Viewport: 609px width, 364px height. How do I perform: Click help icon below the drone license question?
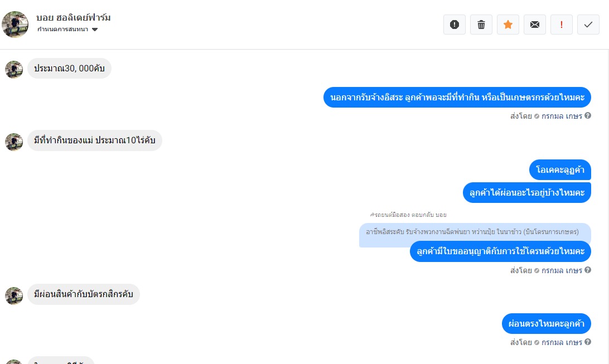588,270
